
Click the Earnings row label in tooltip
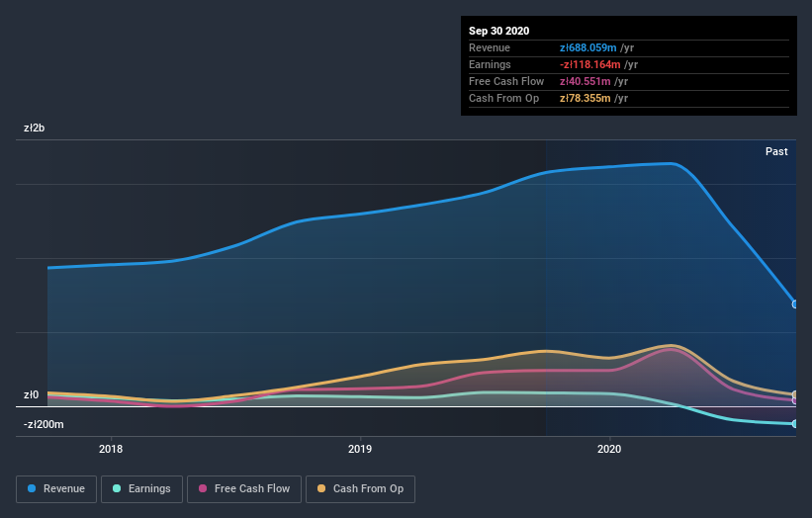490,64
